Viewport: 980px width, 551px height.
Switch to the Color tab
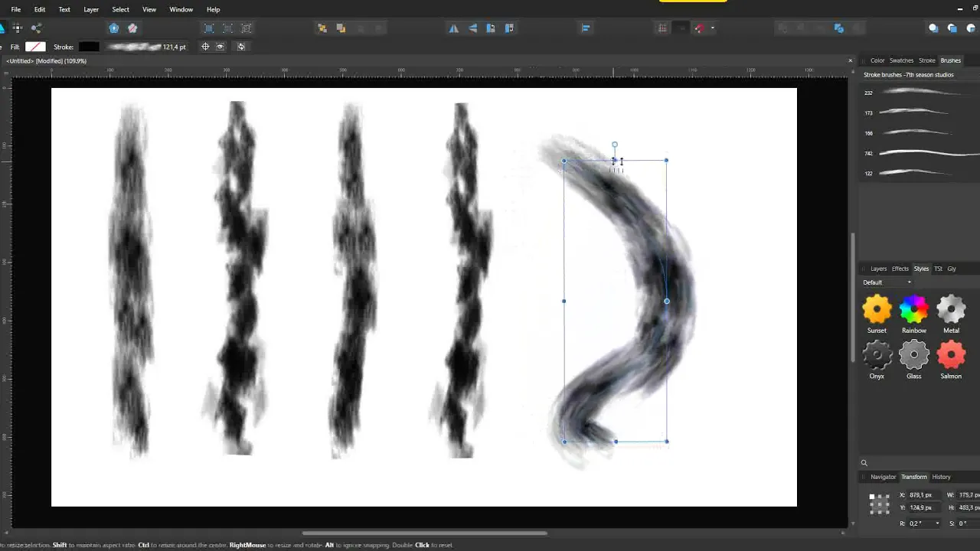click(877, 60)
